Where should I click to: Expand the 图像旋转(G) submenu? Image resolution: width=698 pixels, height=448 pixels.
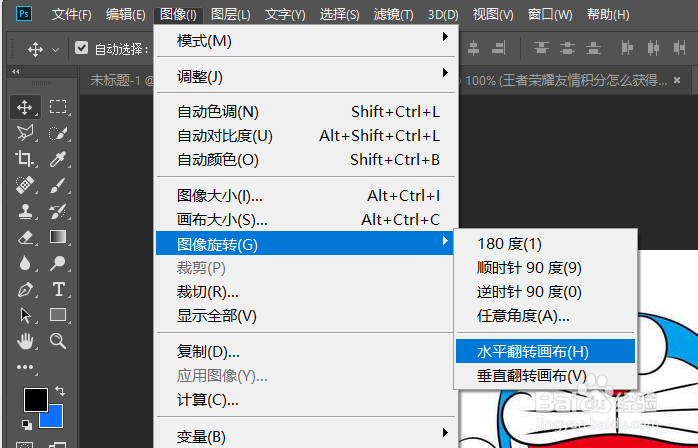click(x=304, y=244)
